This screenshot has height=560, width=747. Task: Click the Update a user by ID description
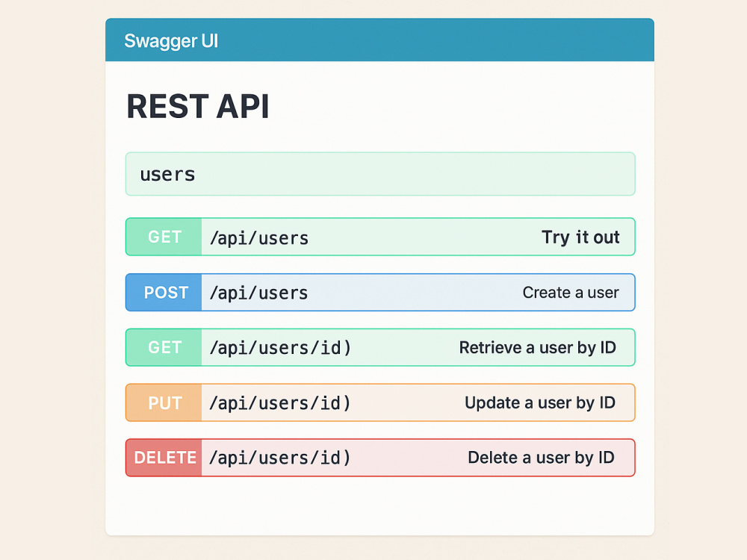point(540,403)
